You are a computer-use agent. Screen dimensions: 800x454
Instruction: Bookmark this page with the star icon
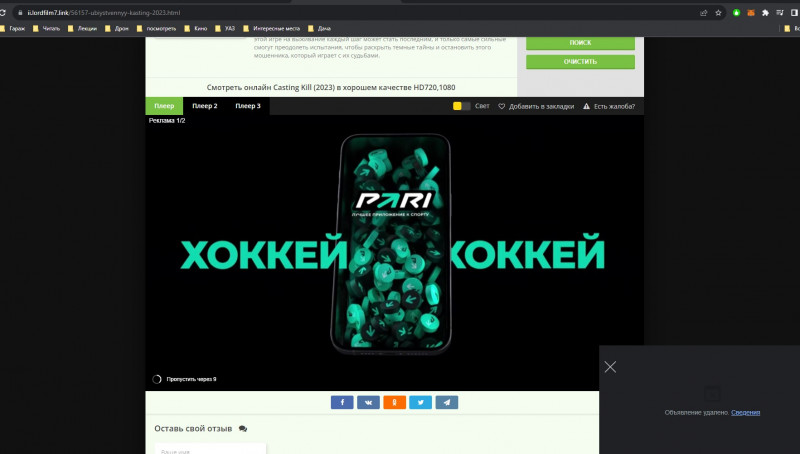pos(718,13)
